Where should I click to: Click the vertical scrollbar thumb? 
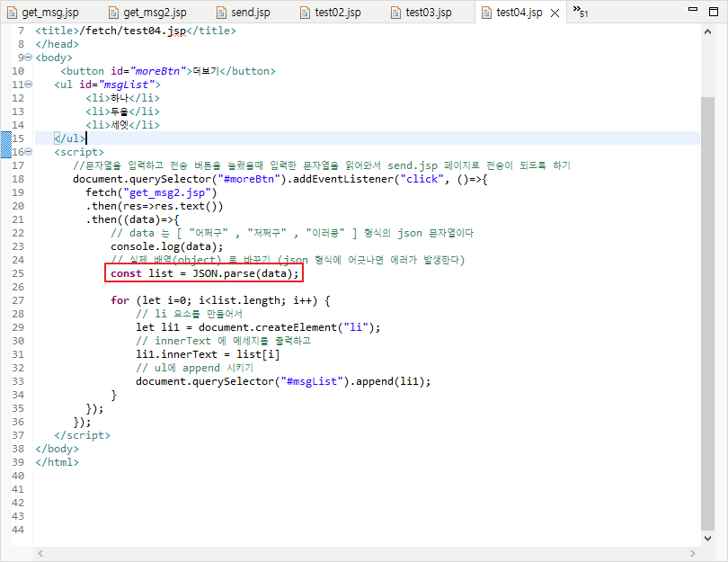coord(707,313)
